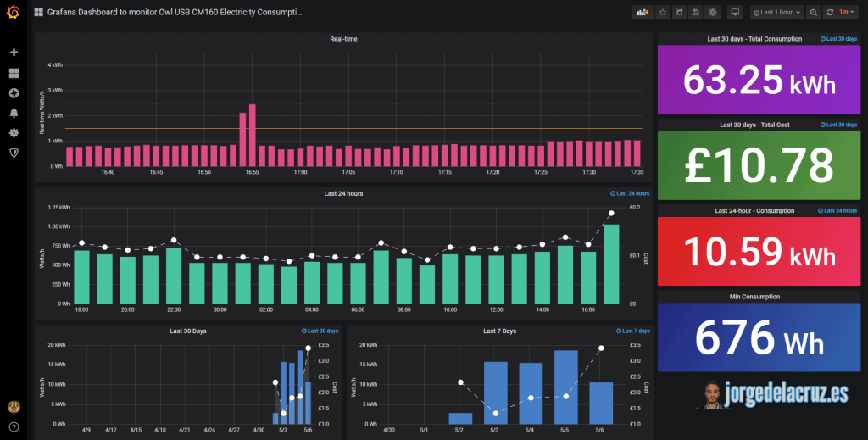
Task: Save the dashboard with disk icon
Action: [696, 12]
